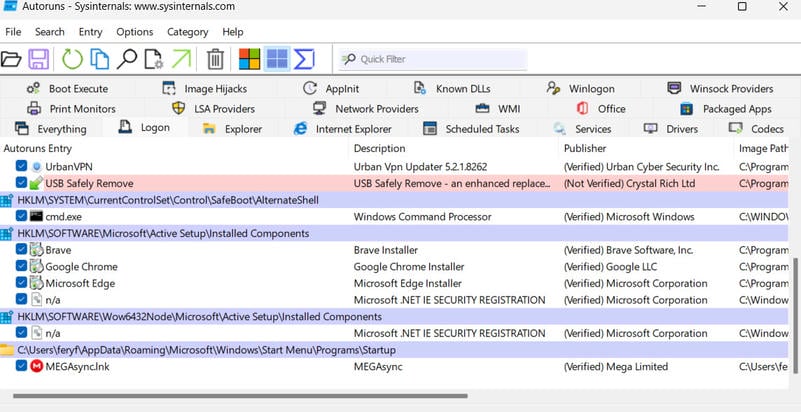Uncheck the USB Safely Remove entry
801x412 pixels.
[x=21, y=183]
